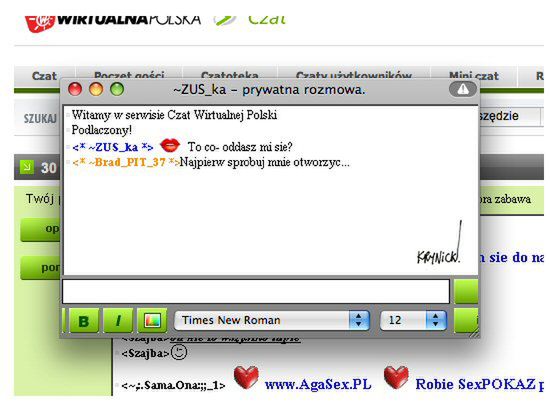Click the red lips emoticon in chat
Image resolution: width=550 pixels, height=412 pixels.
[x=170, y=145]
